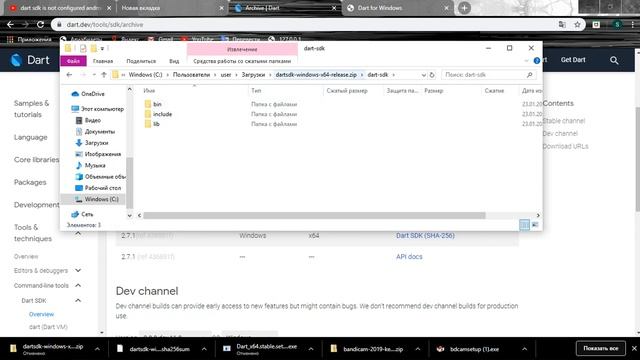Screen dimensions: 640x360
Task: Click Get Dart link in header
Action: click(x=573, y=60)
